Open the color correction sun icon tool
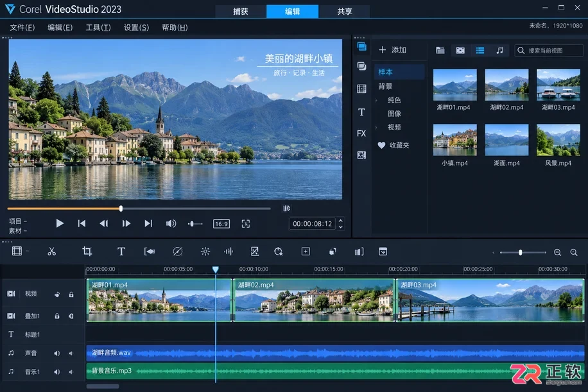 click(x=205, y=251)
